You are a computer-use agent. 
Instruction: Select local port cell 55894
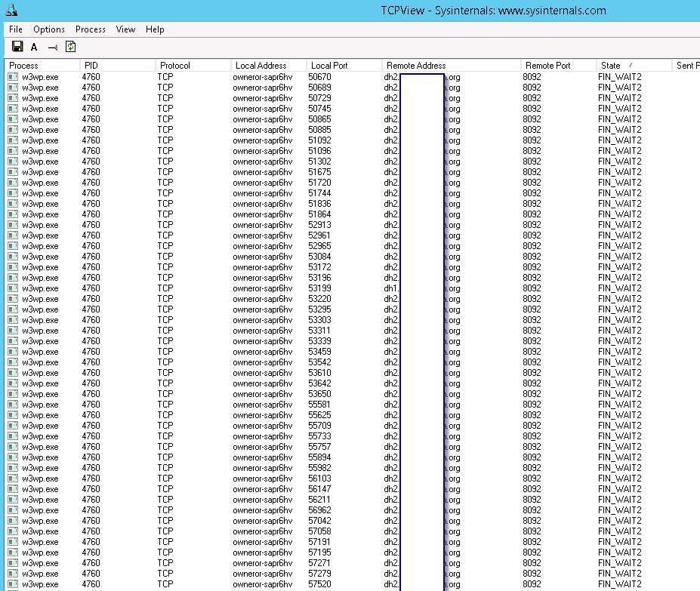(319, 457)
